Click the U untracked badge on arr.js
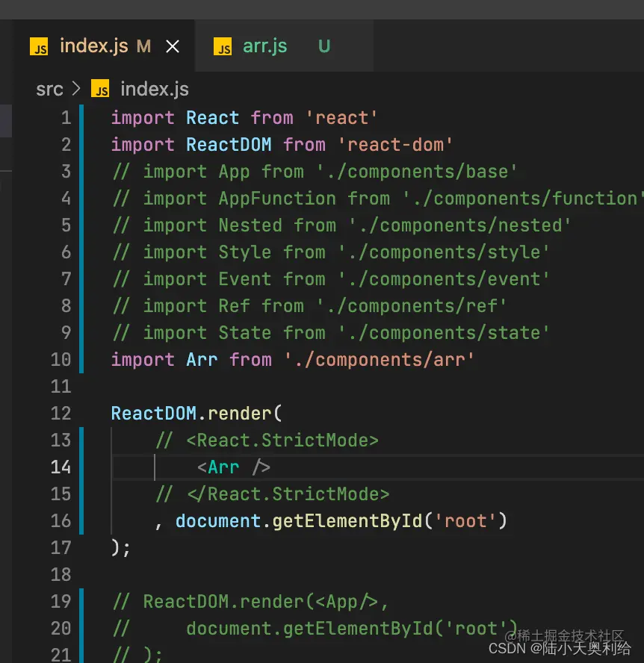This screenshot has height=663, width=644. pos(324,46)
